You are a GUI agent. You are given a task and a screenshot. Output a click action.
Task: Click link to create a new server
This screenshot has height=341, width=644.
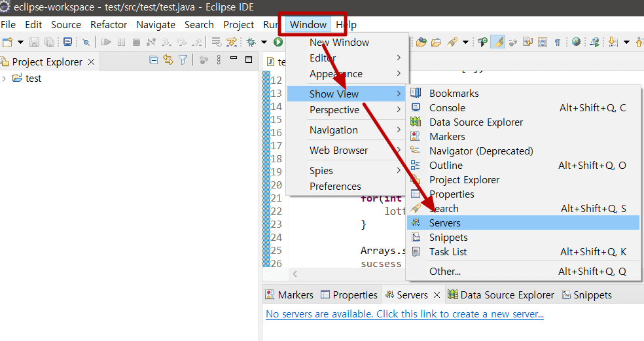coord(404,314)
